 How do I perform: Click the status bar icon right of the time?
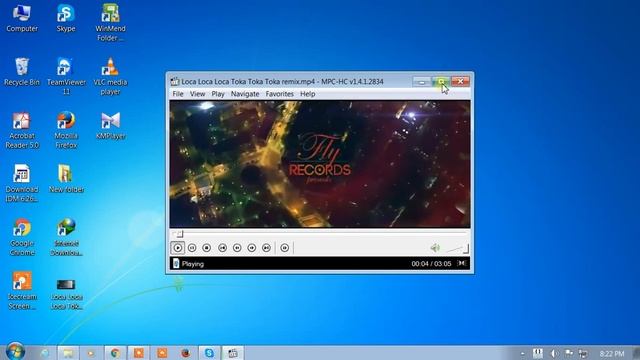(462, 263)
